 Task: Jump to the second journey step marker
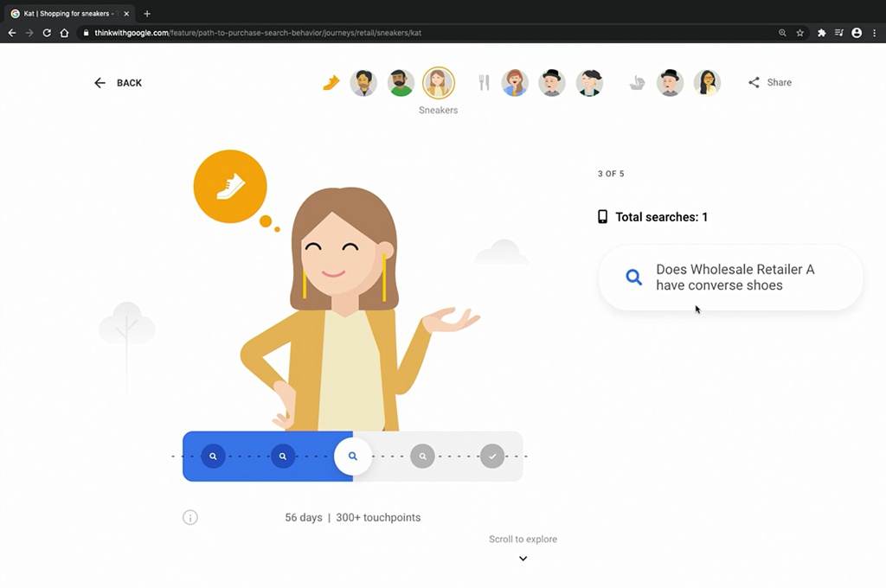(x=283, y=456)
